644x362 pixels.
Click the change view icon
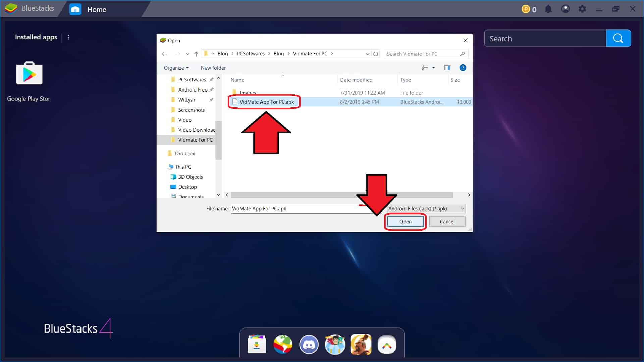(x=424, y=68)
